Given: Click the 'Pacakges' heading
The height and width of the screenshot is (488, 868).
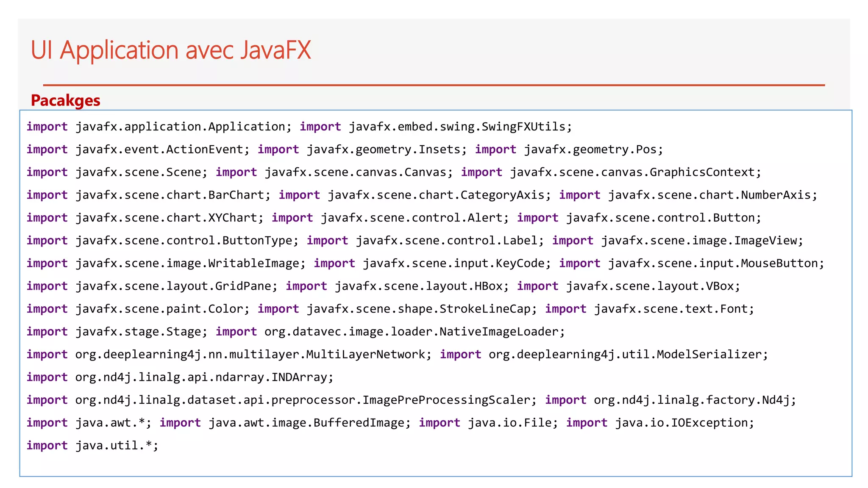Looking at the screenshot, I should (66, 100).
